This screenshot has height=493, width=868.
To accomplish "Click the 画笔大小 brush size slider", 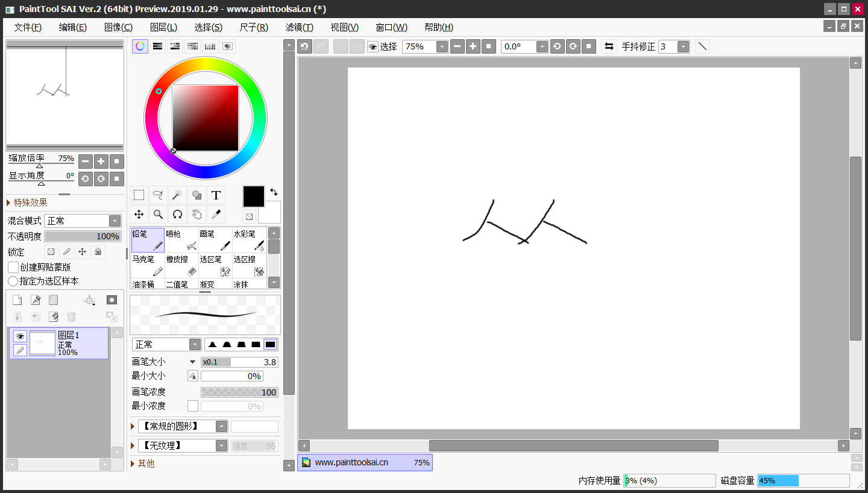I will [x=239, y=362].
